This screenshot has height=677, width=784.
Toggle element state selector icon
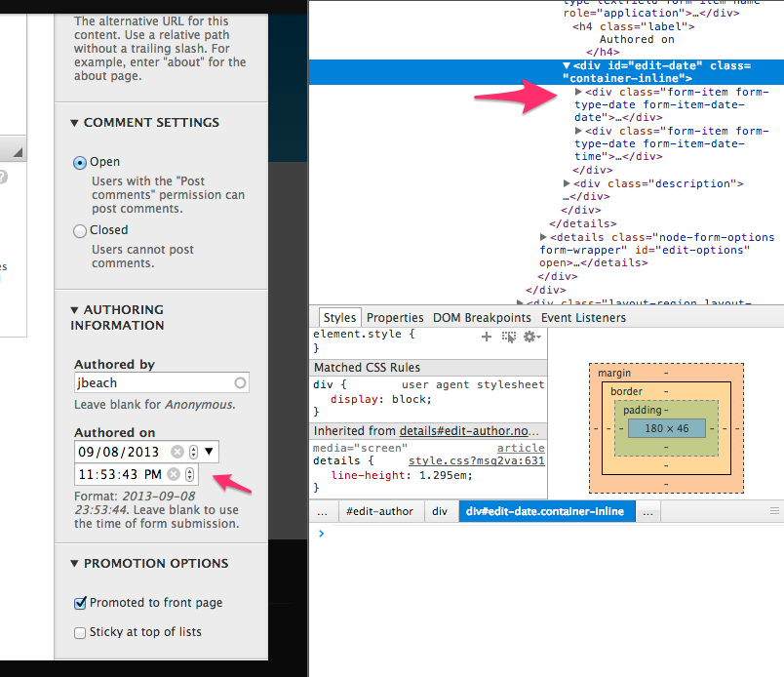tap(508, 337)
